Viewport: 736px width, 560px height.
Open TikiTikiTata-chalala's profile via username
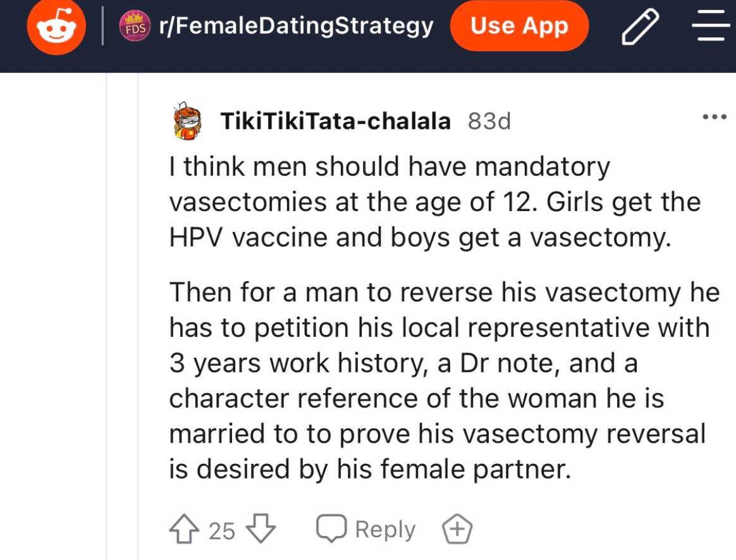click(x=336, y=121)
